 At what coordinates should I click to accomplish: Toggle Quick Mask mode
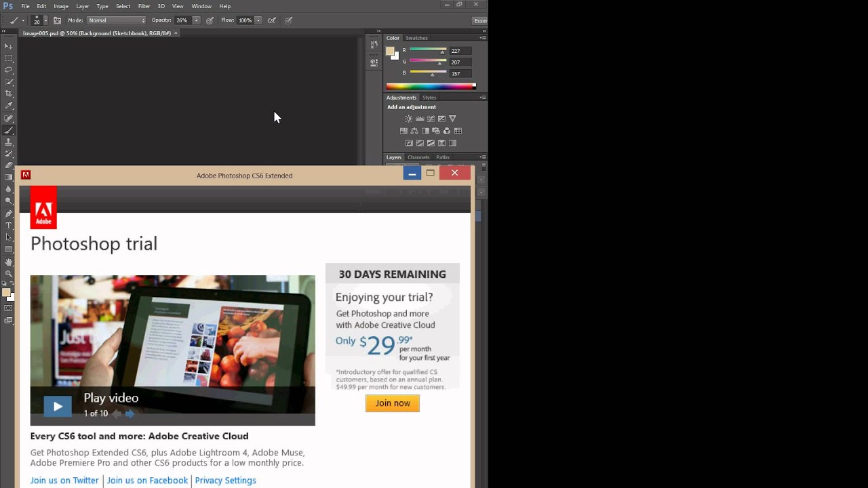(9, 308)
